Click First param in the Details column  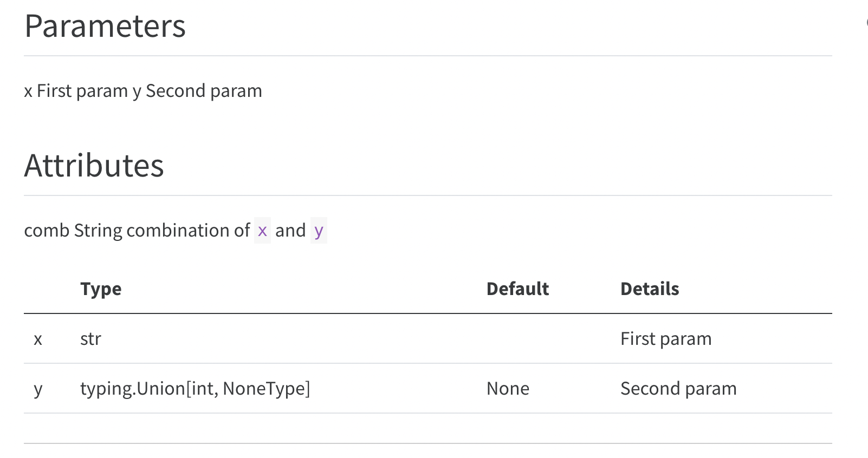click(665, 339)
